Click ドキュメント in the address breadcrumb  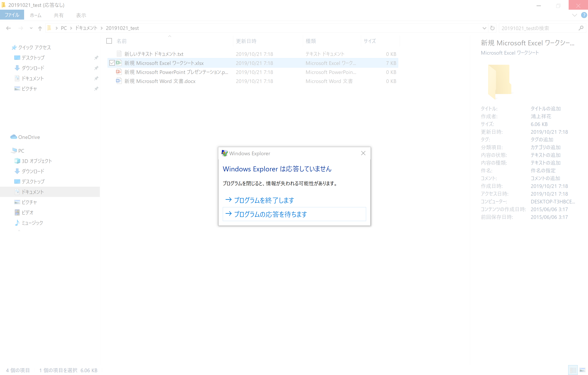tap(86, 28)
